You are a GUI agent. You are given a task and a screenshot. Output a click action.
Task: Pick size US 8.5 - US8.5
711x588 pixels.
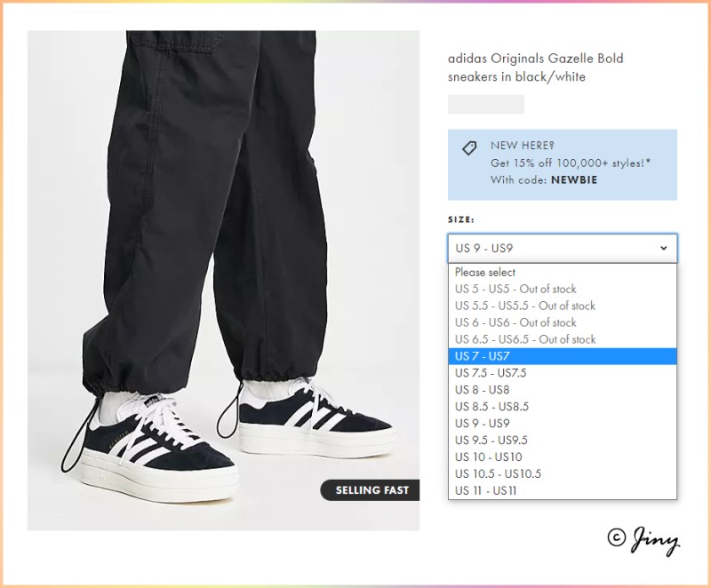click(563, 406)
